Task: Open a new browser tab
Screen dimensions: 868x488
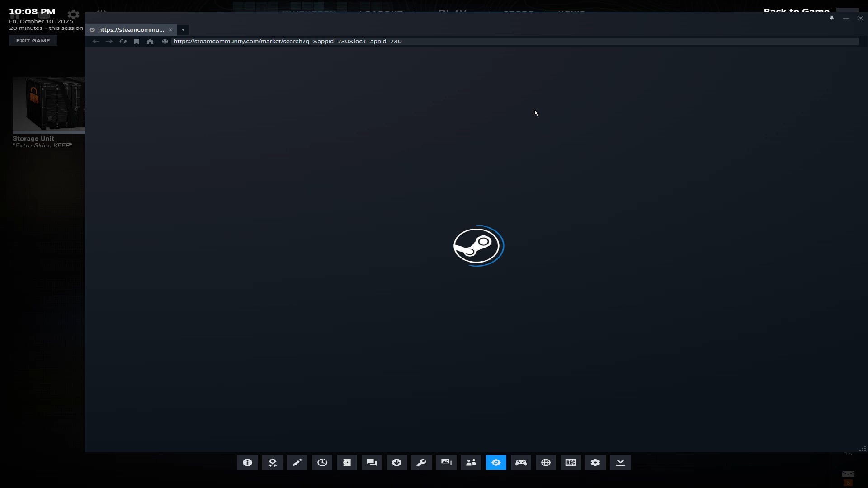Action: point(183,30)
